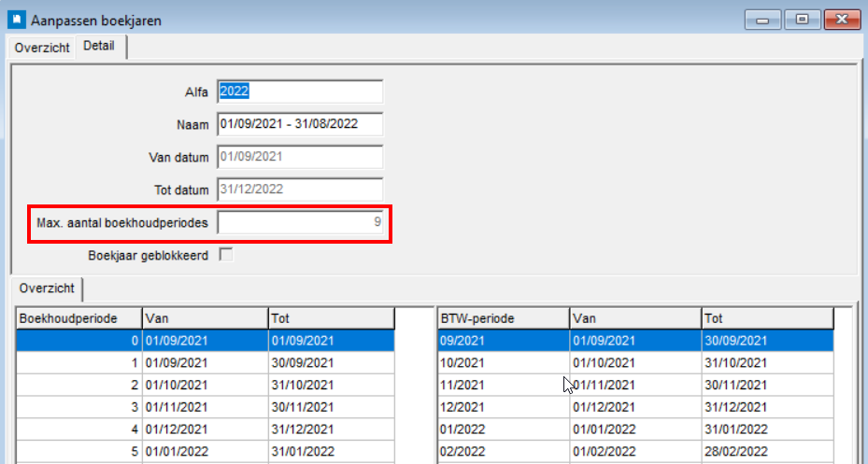Open the lower Overzicht tab
The height and width of the screenshot is (464, 868).
(x=46, y=288)
